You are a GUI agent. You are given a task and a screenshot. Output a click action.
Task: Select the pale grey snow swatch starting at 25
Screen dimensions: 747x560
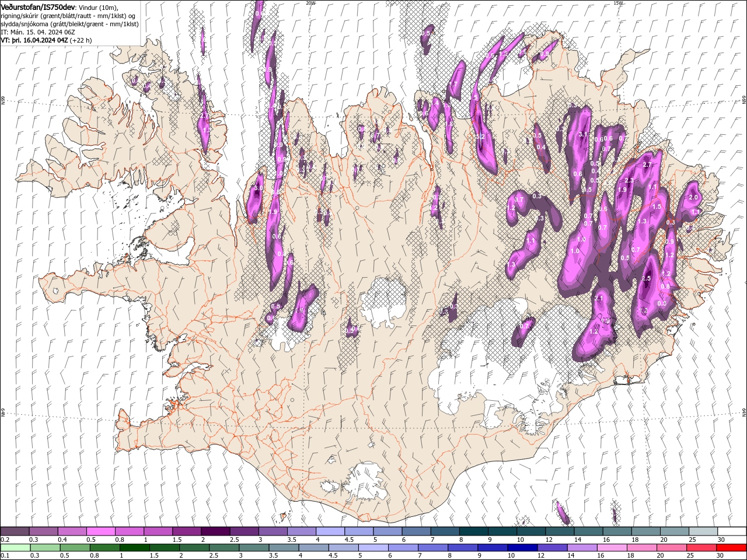tap(704, 531)
